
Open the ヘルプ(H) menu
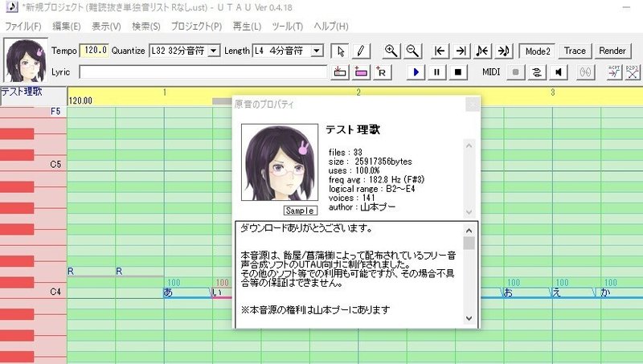pos(331,27)
